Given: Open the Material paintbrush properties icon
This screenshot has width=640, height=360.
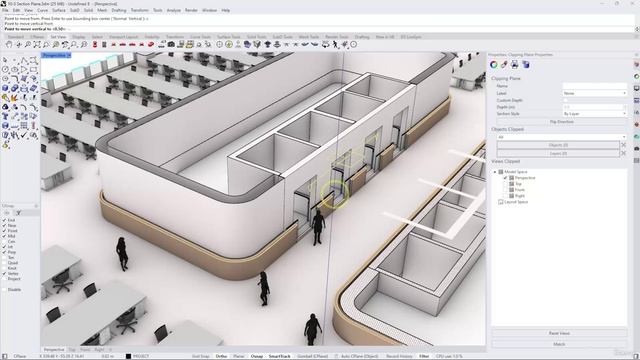Looking at the screenshot, I should [504, 64].
